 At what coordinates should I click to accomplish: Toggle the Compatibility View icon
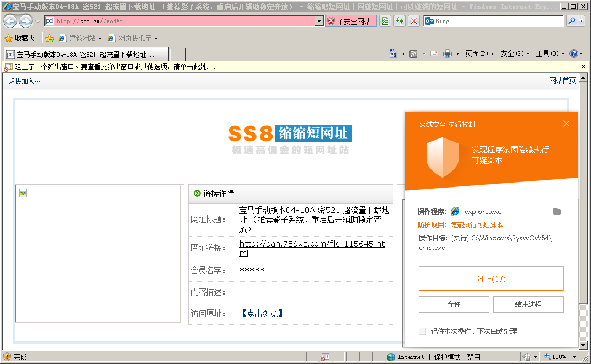click(385, 21)
